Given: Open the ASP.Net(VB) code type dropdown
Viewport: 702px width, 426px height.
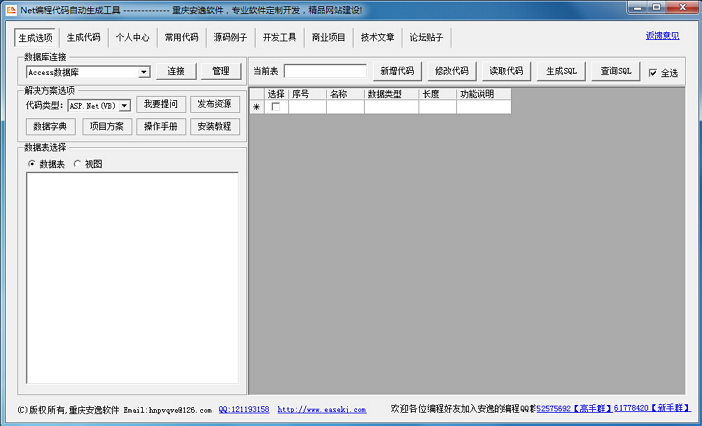Looking at the screenshot, I should 125,106.
